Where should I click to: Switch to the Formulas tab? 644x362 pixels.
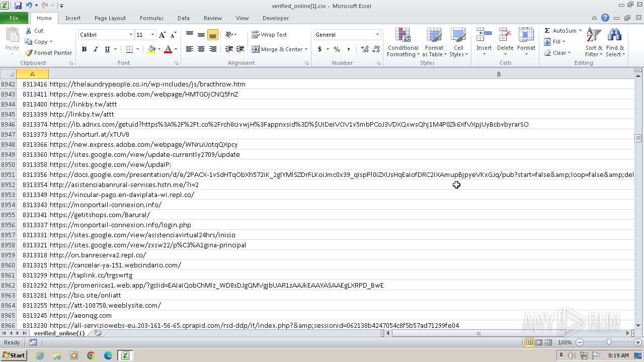click(x=151, y=18)
